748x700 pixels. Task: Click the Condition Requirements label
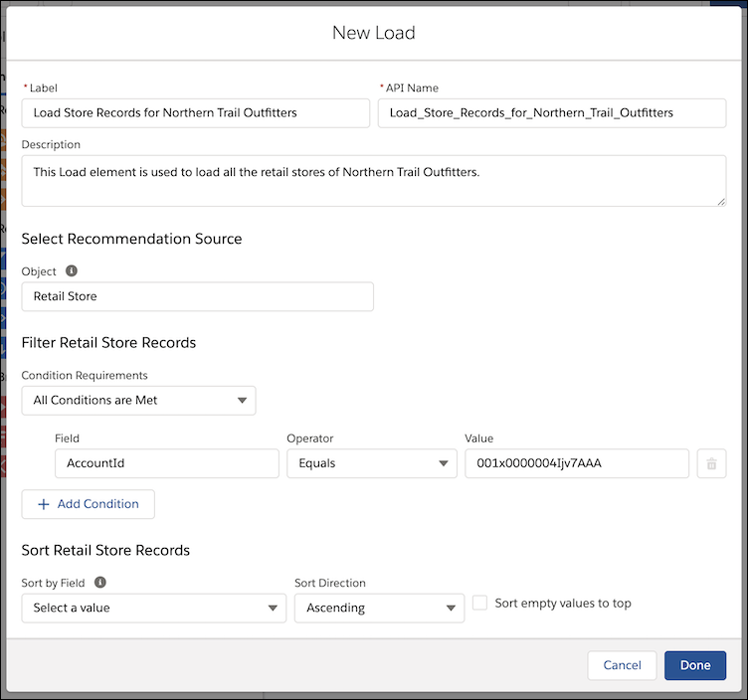pos(85,375)
